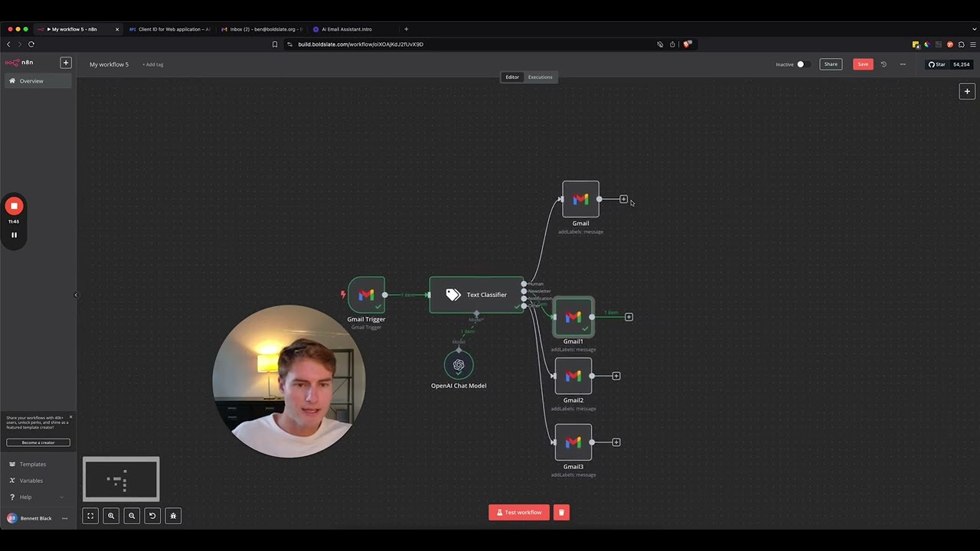Open the add-node panel plus button
Image resolution: width=980 pixels, height=551 pixels.
967,91
